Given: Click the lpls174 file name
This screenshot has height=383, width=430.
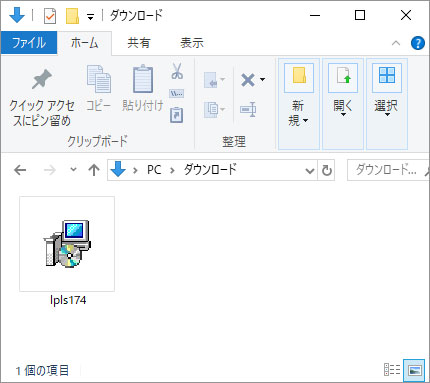Looking at the screenshot, I should coord(68,300).
